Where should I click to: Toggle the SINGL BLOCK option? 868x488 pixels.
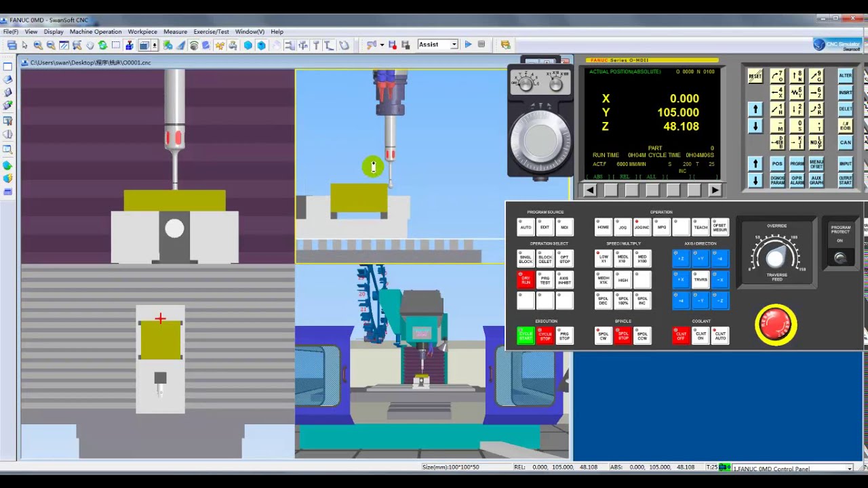point(526,258)
